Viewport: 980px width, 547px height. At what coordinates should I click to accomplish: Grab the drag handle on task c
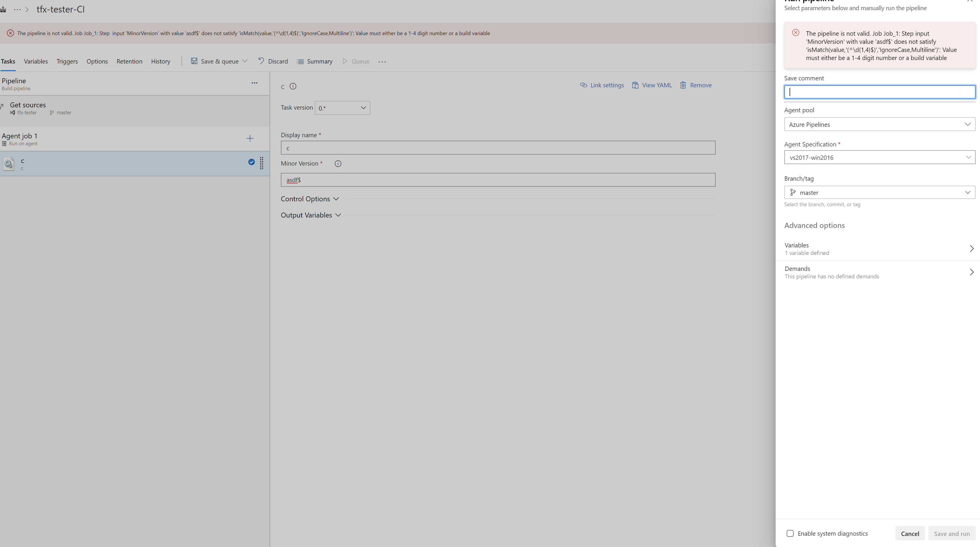pos(262,163)
